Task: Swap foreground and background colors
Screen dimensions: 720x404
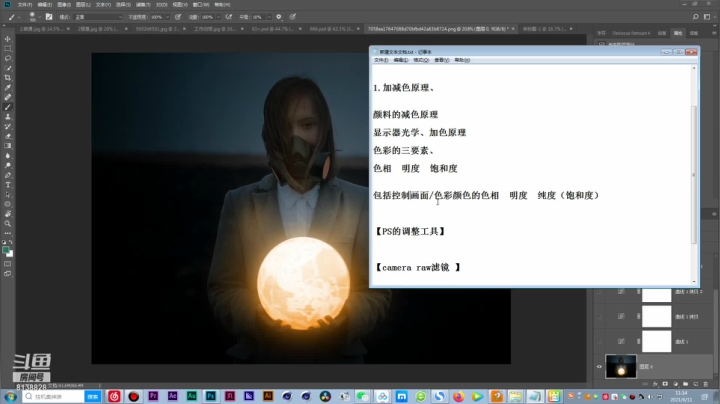Action: 11,242
